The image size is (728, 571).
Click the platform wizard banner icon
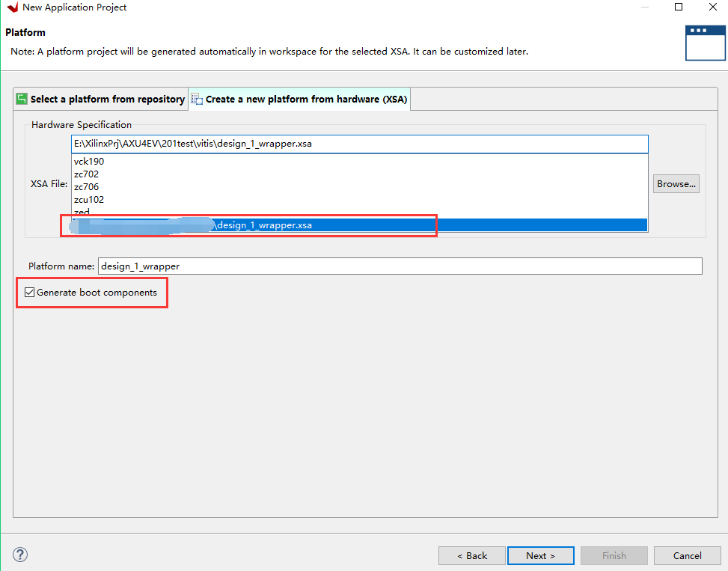coord(705,43)
